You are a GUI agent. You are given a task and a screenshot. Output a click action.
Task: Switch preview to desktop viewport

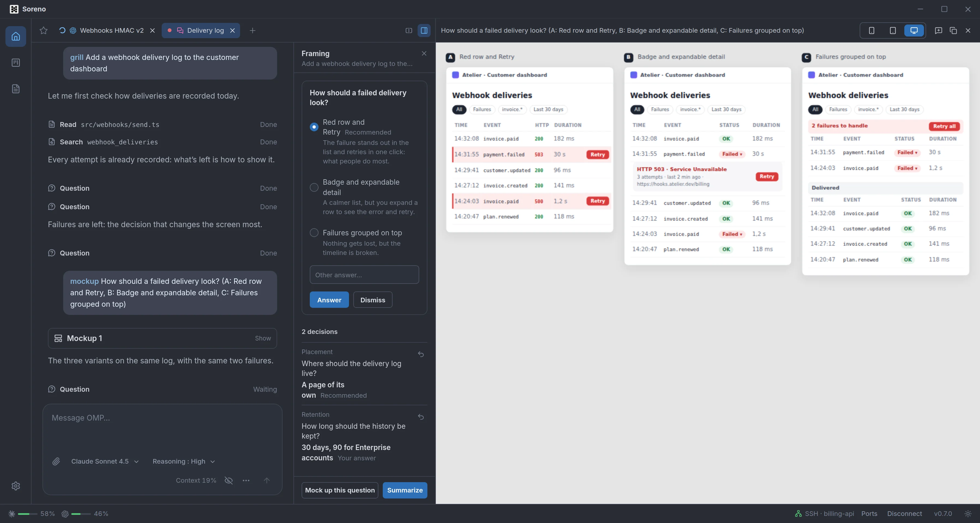[x=914, y=31]
